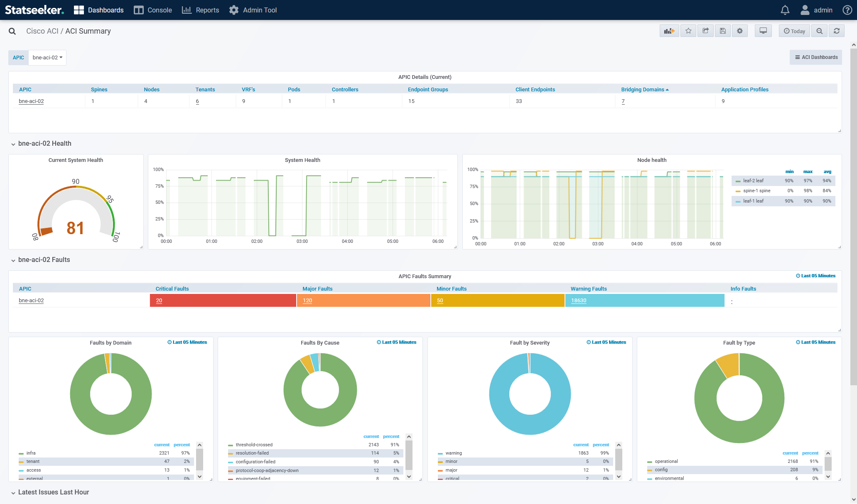Click the monitor view mode icon
Viewport: 857px width, 504px height.
pyautogui.click(x=763, y=31)
